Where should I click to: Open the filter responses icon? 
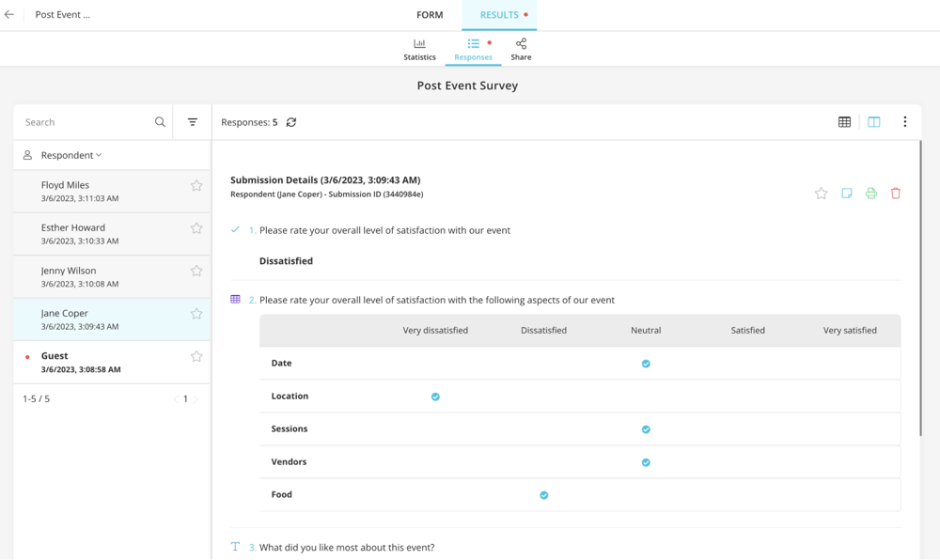pyautogui.click(x=193, y=122)
